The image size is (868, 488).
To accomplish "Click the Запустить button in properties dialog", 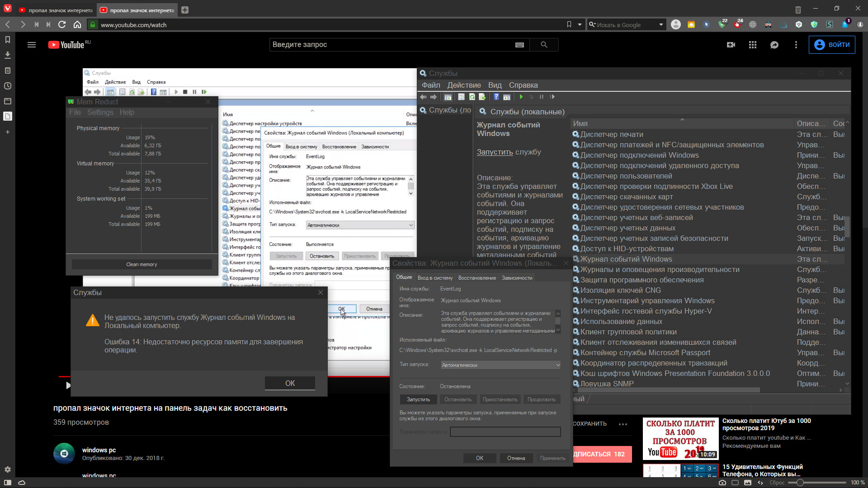I will pyautogui.click(x=418, y=399).
